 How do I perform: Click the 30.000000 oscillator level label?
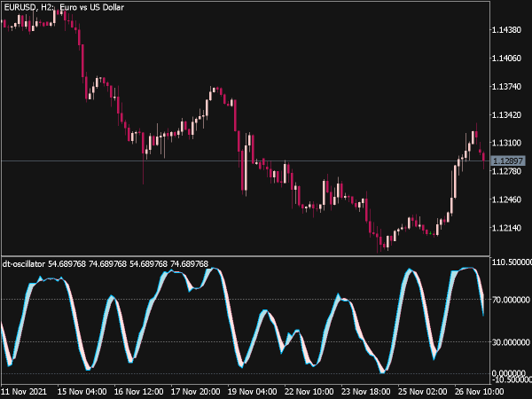pos(511,342)
